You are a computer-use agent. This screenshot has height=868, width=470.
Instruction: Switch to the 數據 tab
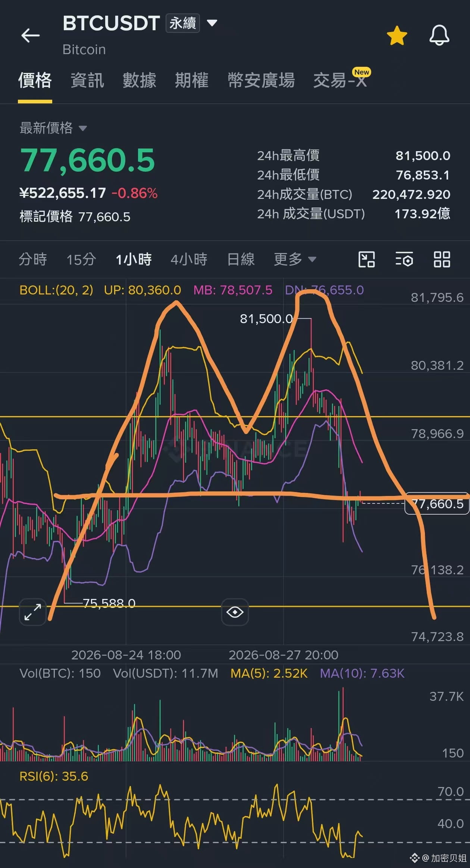coord(140,80)
